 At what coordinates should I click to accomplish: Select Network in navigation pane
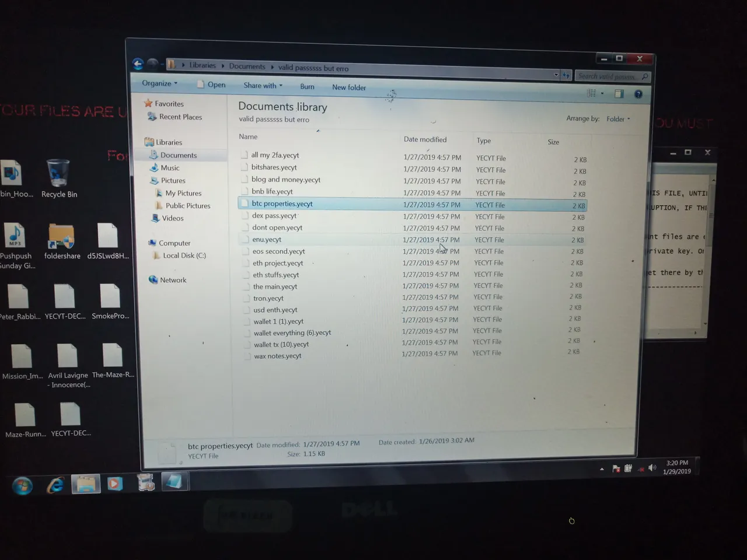point(167,280)
